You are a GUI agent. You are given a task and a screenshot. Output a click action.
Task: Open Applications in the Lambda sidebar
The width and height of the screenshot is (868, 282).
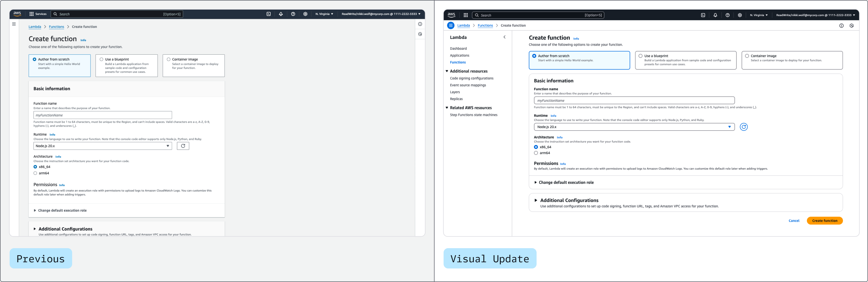click(460, 55)
